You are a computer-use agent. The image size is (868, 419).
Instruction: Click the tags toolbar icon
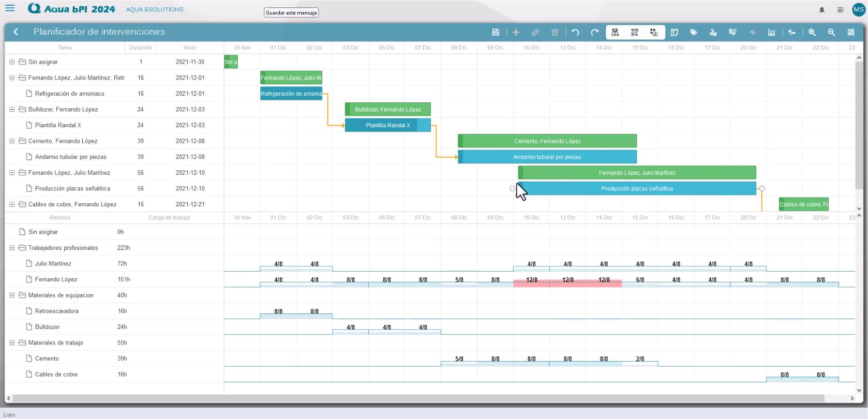coord(694,32)
